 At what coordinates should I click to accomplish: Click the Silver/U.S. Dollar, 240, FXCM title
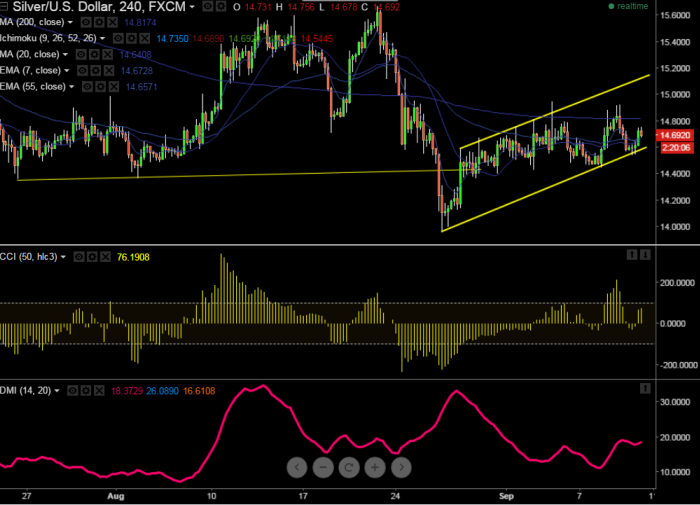pos(99,7)
